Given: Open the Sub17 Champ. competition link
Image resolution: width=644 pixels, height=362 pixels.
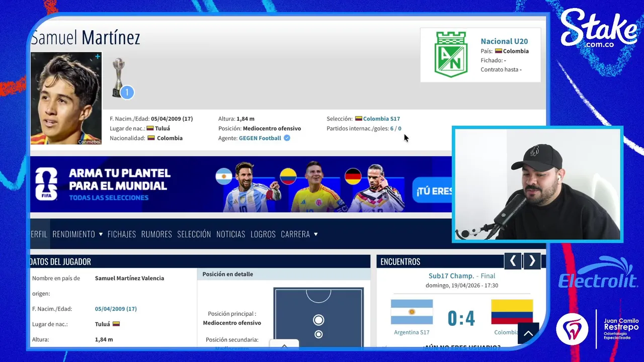Looking at the screenshot, I should [451, 276].
